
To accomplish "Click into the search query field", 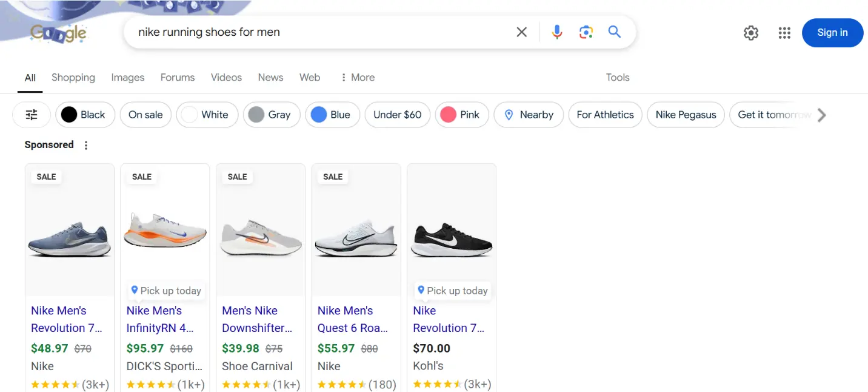I will (x=321, y=32).
